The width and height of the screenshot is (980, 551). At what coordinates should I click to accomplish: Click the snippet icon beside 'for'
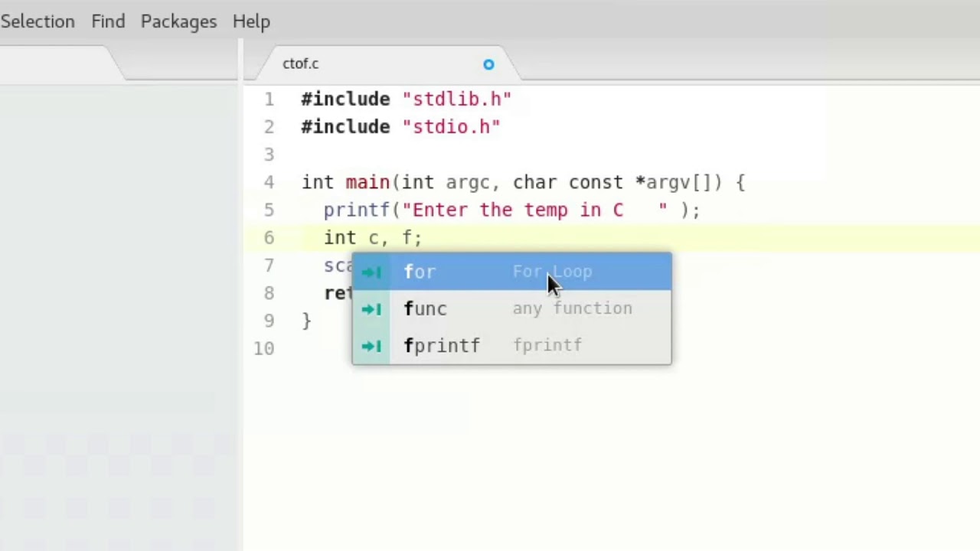point(371,272)
